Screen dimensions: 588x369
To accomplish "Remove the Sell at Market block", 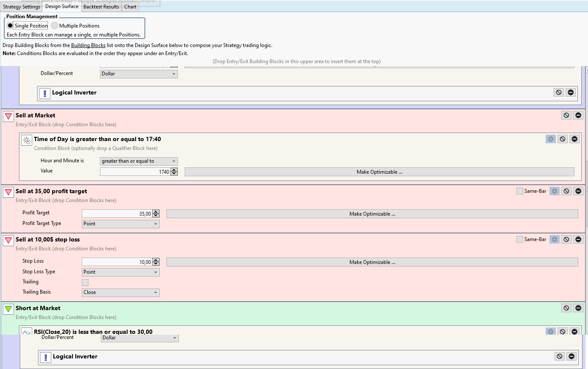I will point(578,115).
